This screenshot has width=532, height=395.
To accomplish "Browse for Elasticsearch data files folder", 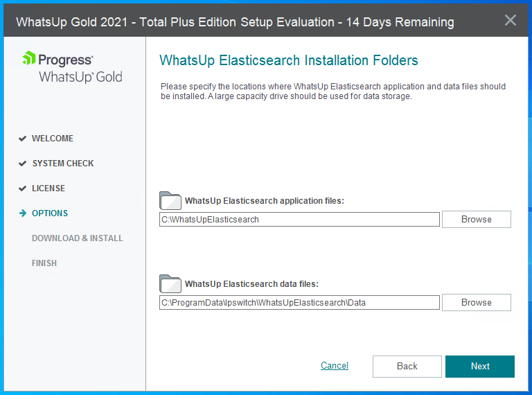I will (x=477, y=302).
